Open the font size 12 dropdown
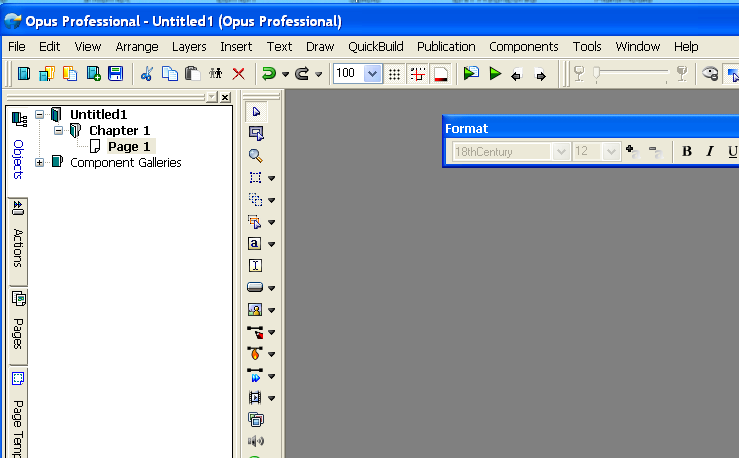 (611, 152)
